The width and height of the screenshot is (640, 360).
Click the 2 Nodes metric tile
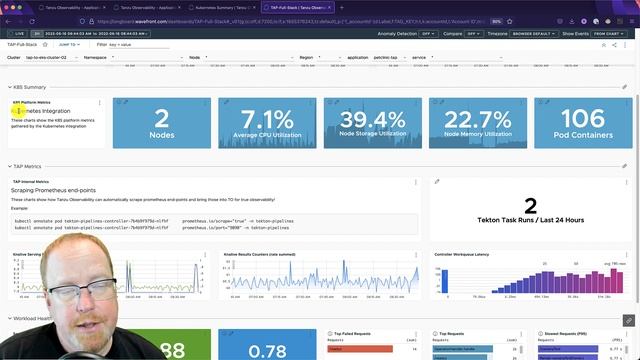(162, 123)
